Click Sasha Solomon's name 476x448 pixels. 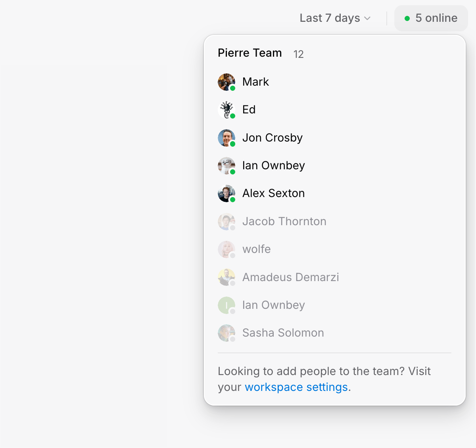click(x=283, y=333)
